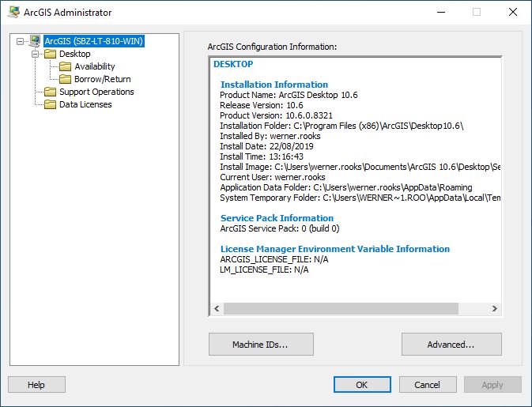The height and width of the screenshot is (407, 532).
Task: Click the ArcGIS computer icon in tree
Action: point(35,41)
